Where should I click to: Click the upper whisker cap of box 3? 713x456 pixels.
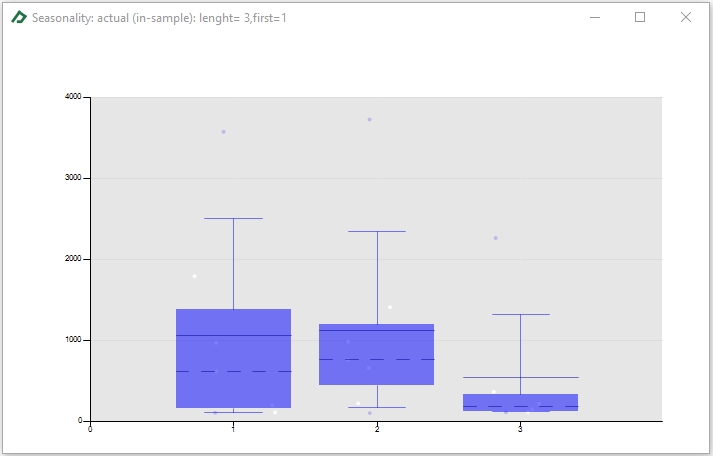pos(521,314)
